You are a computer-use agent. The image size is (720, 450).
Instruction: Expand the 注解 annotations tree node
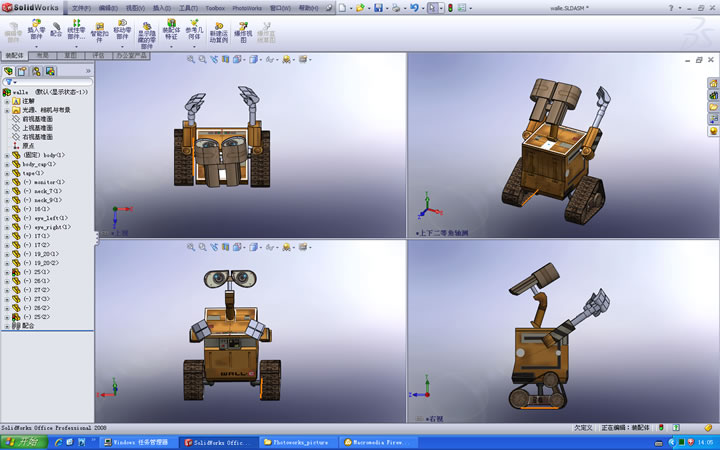[x=7, y=101]
